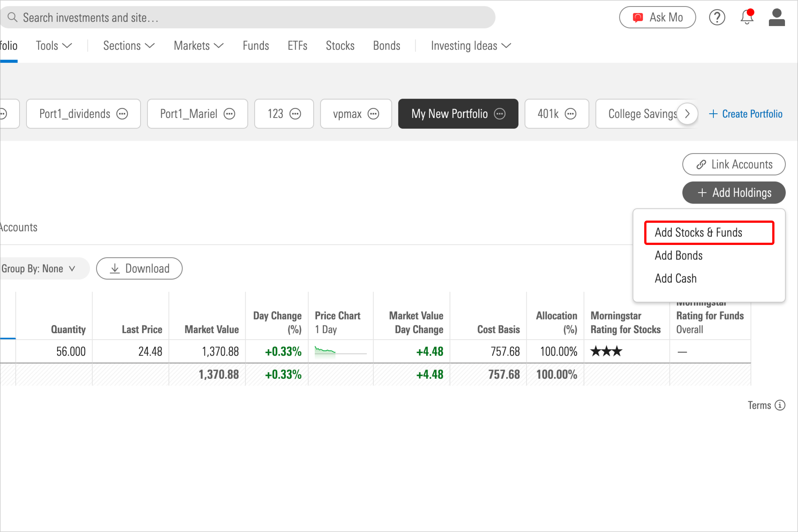The height and width of the screenshot is (532, 798).
Task: Select the 123 portfolio tab
Action: pyautogui.click(x=284, y=114)
